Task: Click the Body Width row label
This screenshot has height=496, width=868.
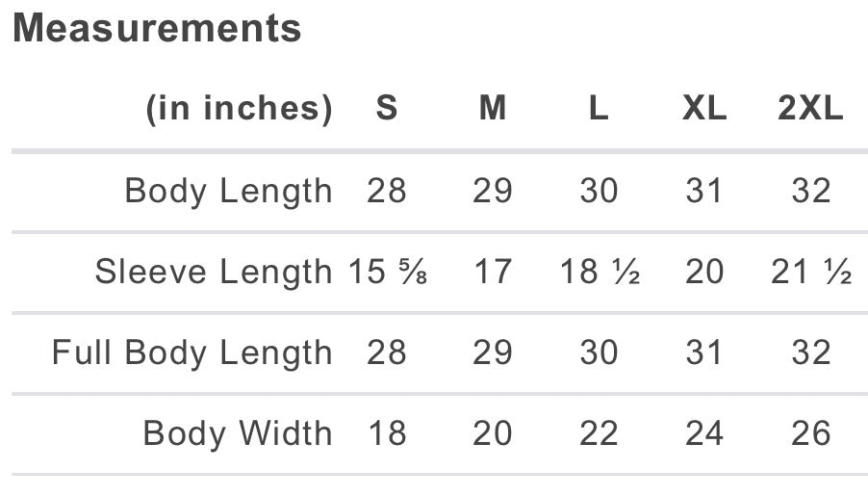Action: pos(238,433)
